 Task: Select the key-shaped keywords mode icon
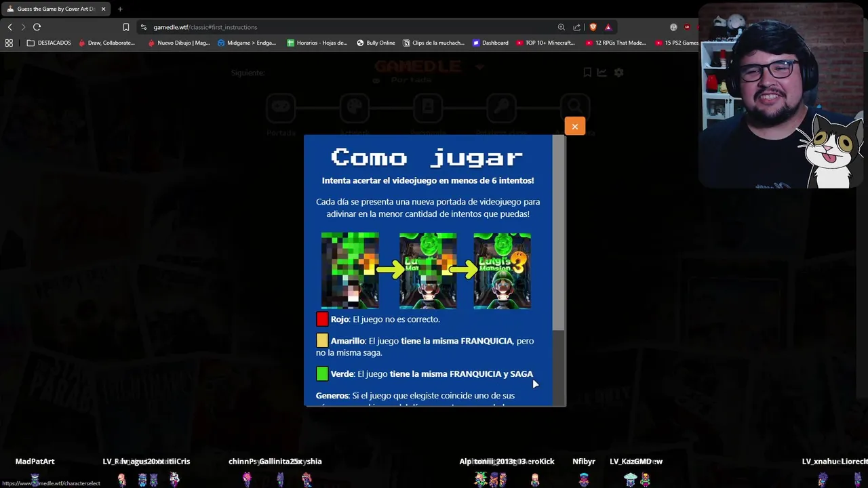501,106
